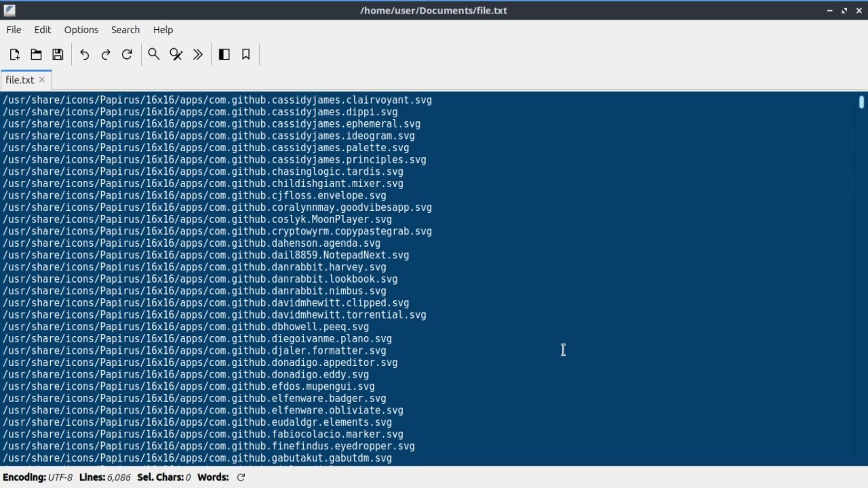Click the line ending danrabbit.nimbus.svg

[x=195, y=291]
